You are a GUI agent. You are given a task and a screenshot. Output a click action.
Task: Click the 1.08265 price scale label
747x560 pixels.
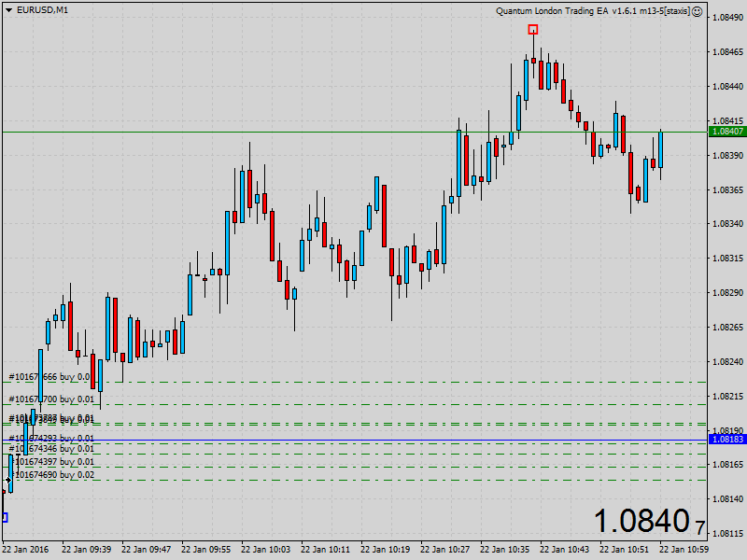727,328
